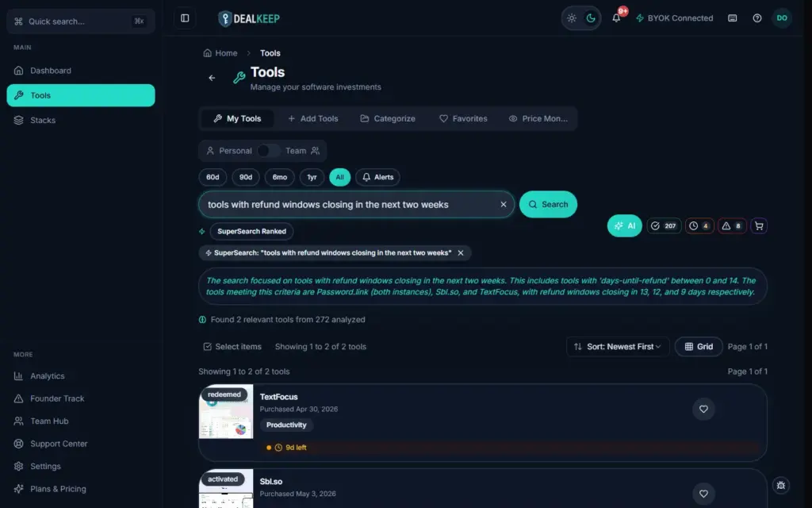812x508 pixels.
Task: Select the 1yr filter chip
Action: [x=312, y=177]
